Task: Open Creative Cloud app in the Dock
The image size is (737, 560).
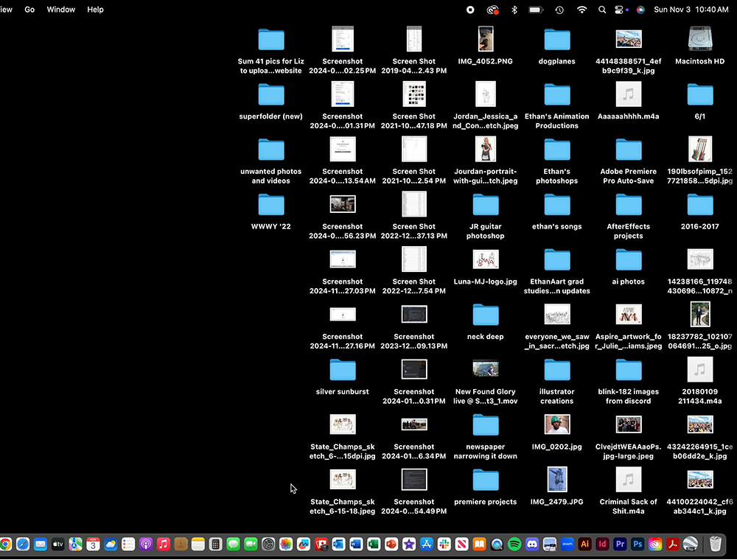Action: (655, 544)
